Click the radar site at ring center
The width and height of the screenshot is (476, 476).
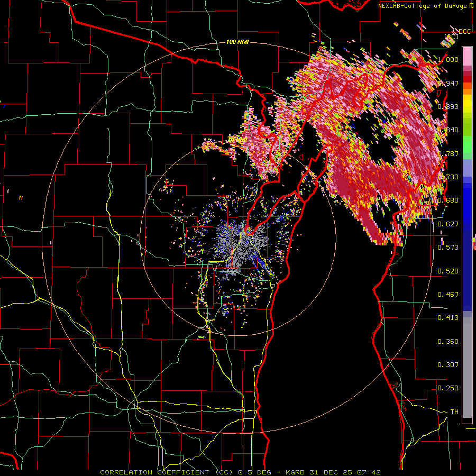(238, 237)
